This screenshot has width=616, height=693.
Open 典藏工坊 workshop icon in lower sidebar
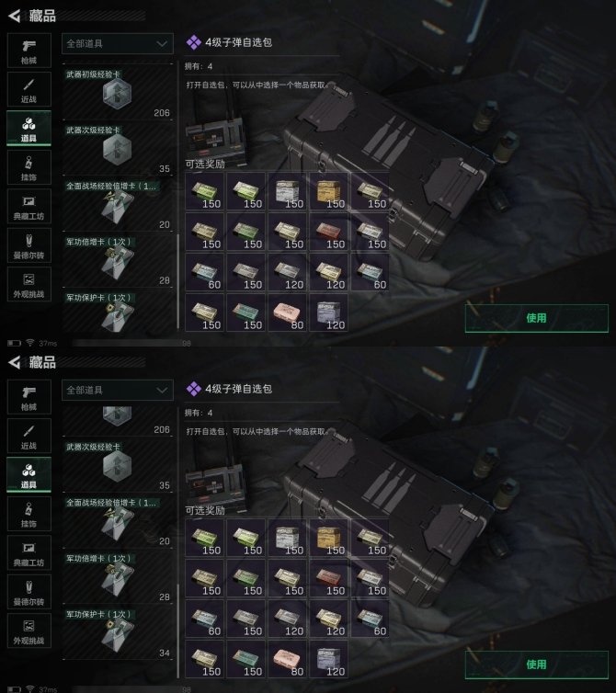pyautogui.click(x=29, y=553)
